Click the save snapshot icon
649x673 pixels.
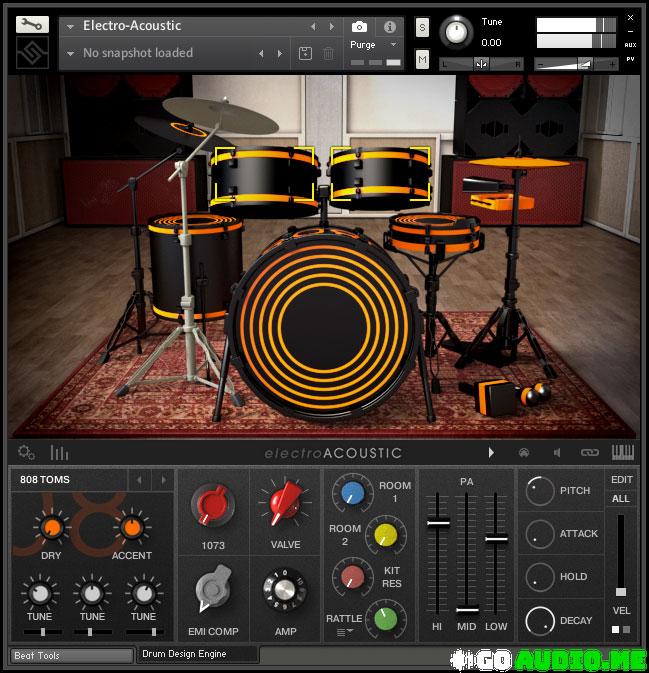305,53
